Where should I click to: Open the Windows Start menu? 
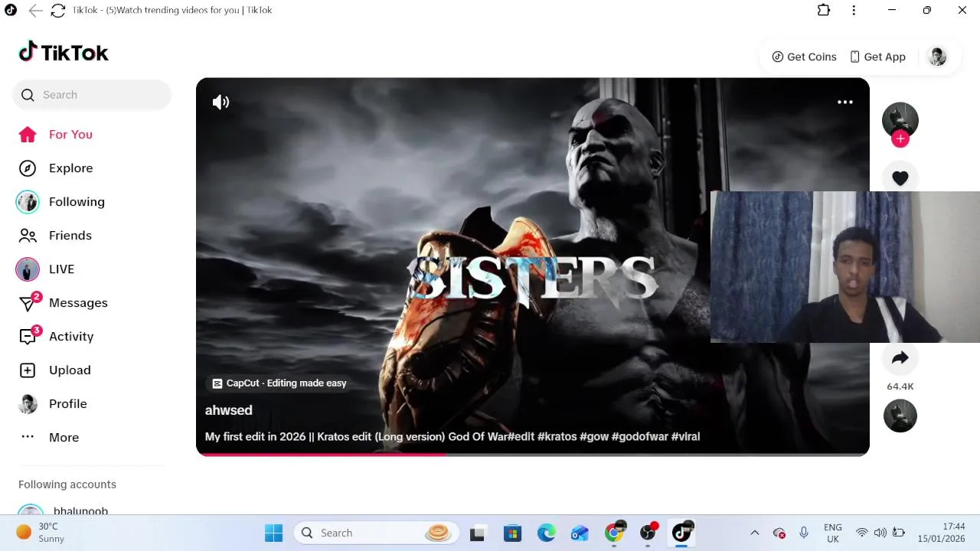tap(273, 533)
